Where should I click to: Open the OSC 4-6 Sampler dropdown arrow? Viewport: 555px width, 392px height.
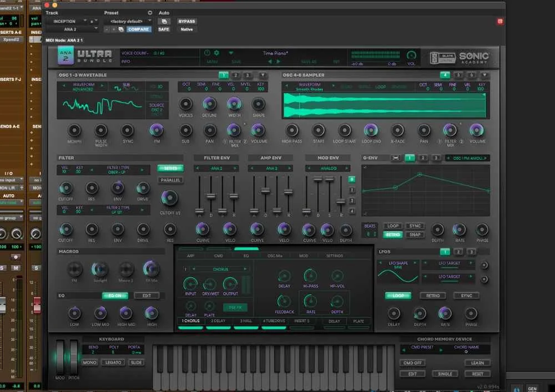tap(485, 75)
